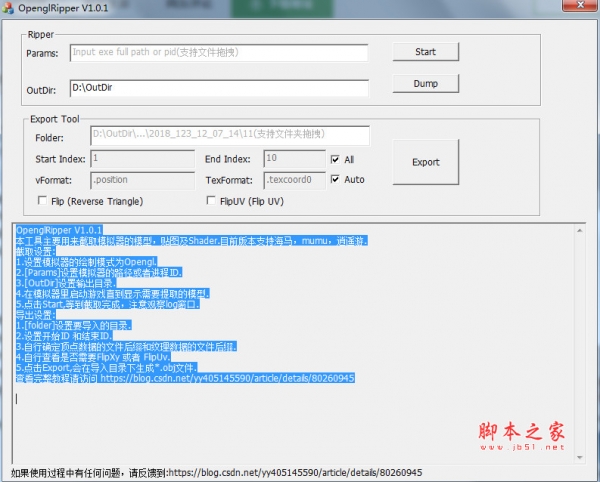The image size is (600, 482).
Task: Close the OpenglRipper window
Action: tap(580, 5)
